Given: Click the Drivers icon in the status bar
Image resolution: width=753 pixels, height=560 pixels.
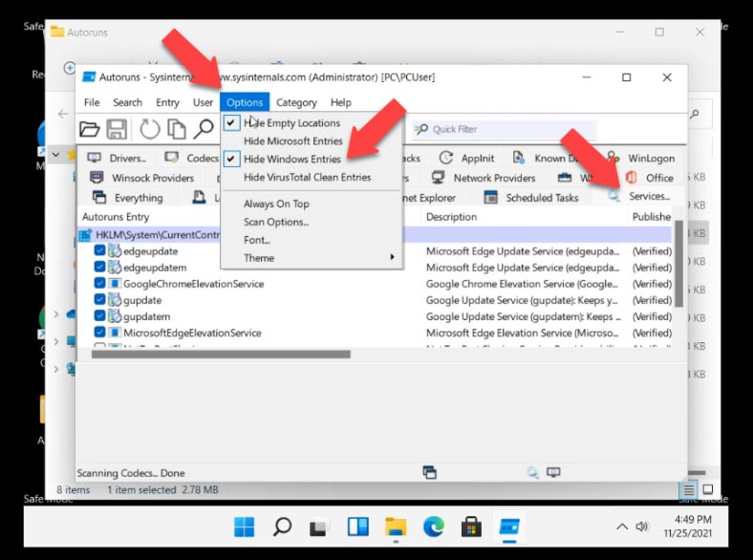Looking at the screenshot, I should (x=553, y=472).
